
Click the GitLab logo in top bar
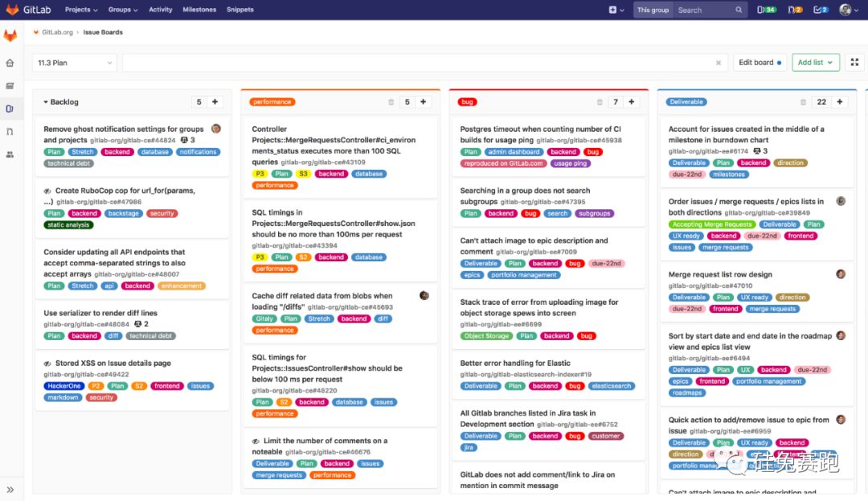coord(28,10)
